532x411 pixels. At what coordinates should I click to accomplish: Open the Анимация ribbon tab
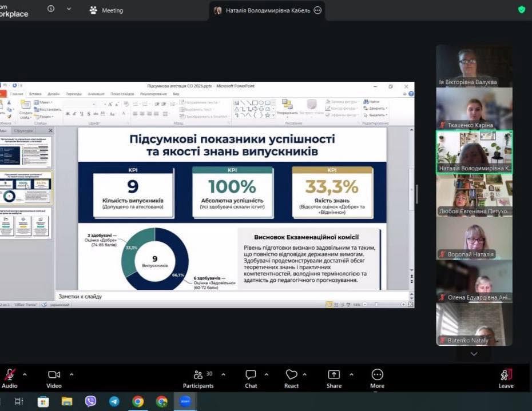[x=96, y=94]
